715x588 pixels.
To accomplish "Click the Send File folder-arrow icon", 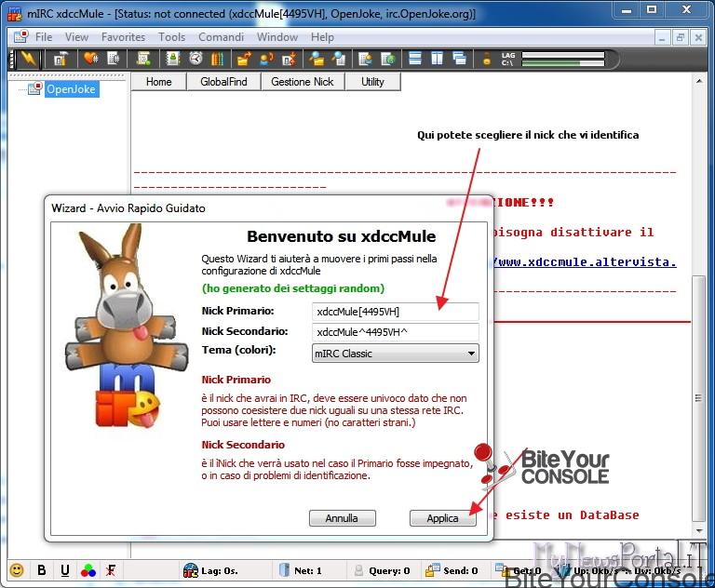I will [244, 59].
